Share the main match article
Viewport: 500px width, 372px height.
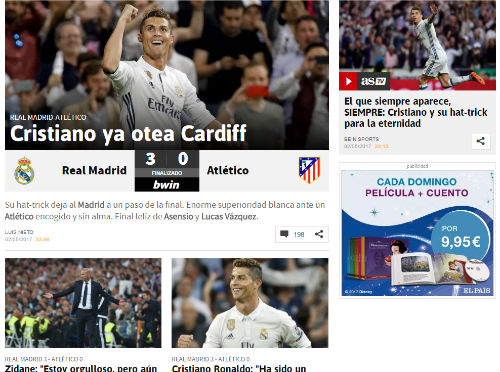(x=319, y=234)
